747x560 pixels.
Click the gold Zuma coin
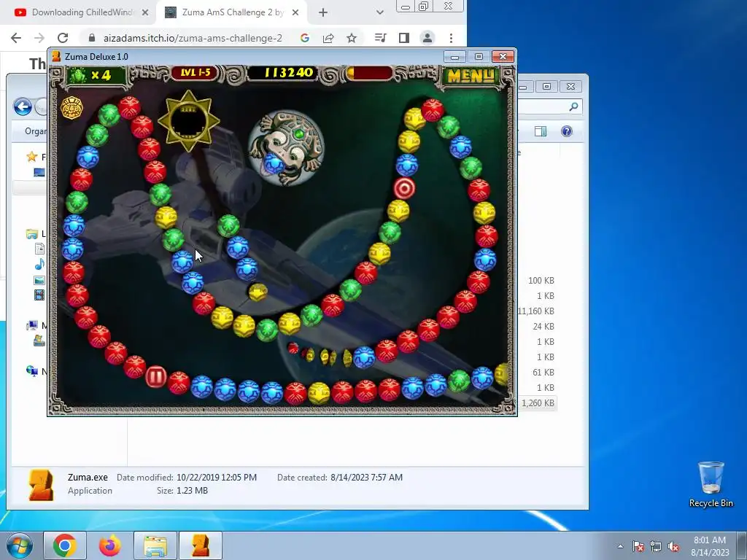pyautogui.click(x=72, y=108)
